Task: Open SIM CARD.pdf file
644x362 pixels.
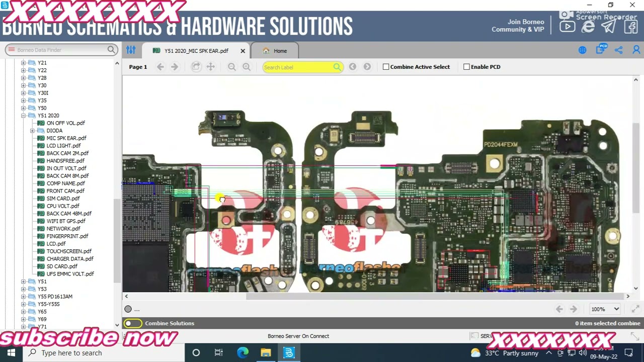Action: [x=63, y=199]
